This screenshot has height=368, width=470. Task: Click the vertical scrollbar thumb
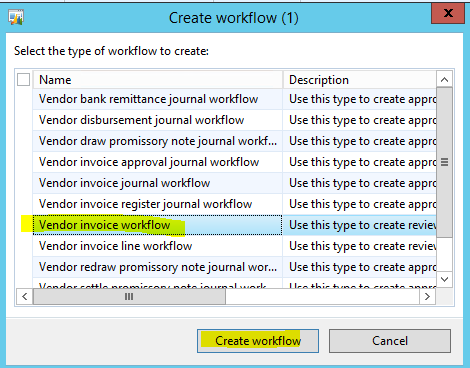[444, 162]
